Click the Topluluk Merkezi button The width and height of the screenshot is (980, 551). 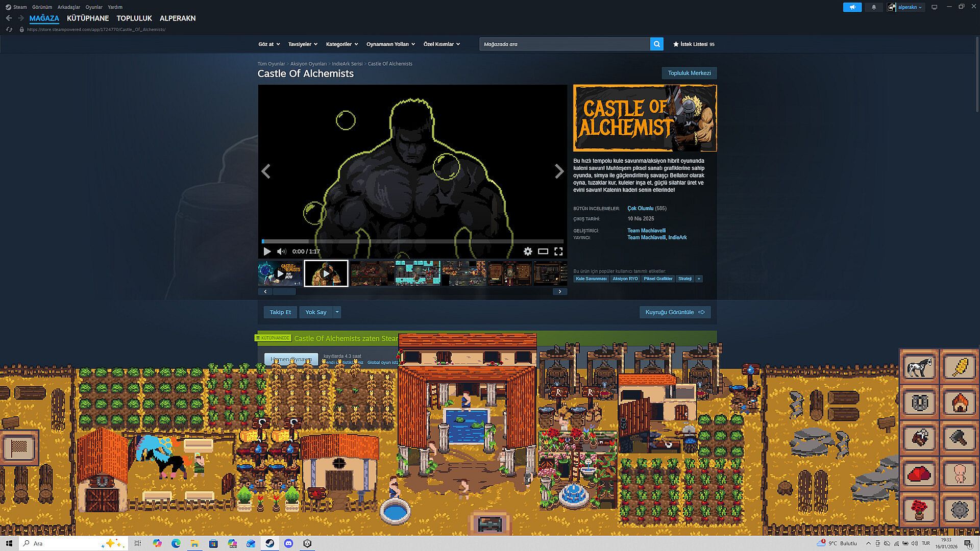[689, 73]
